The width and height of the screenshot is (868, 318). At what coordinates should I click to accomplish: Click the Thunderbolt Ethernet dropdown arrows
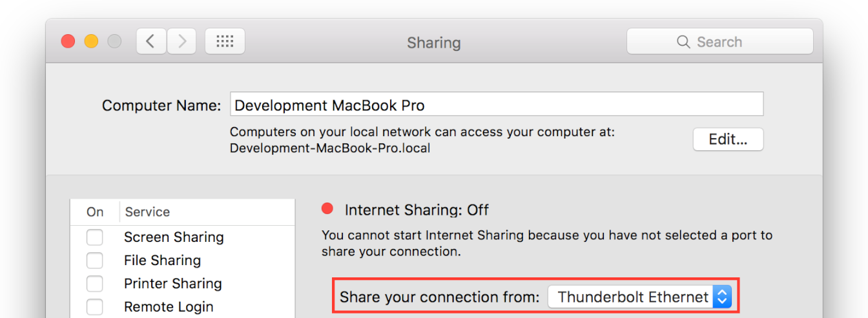[x=723, y=297]
